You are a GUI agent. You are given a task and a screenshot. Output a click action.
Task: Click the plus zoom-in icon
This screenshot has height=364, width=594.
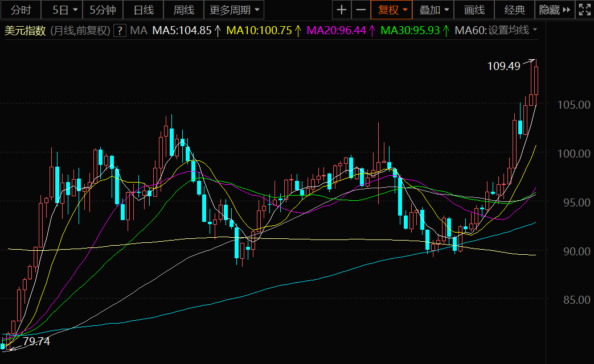[x=341, y=10]
